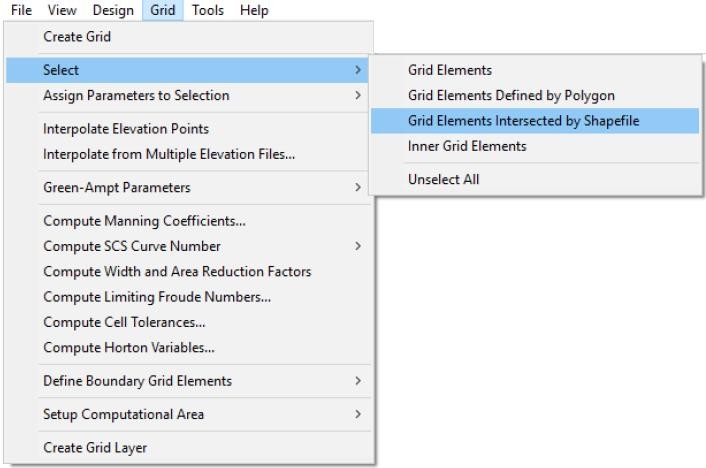This screenshot has width=706, height=468.
Task: Choose Interpolate from Multiple Elevation Files
Action: [169, 154]
